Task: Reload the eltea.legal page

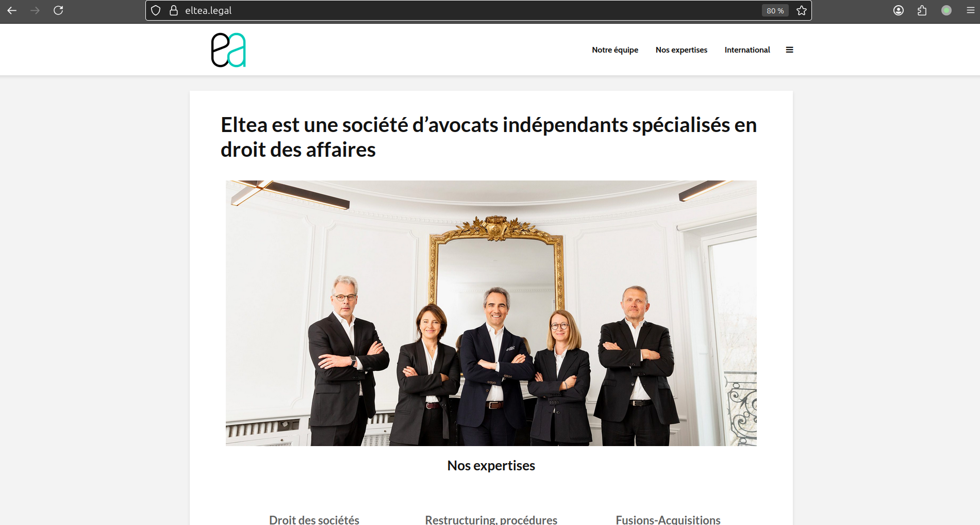Action: coord(58,10)
